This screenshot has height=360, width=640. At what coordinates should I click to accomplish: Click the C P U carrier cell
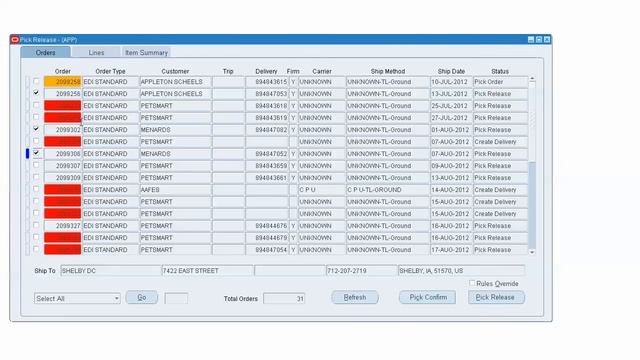(322, 190)
